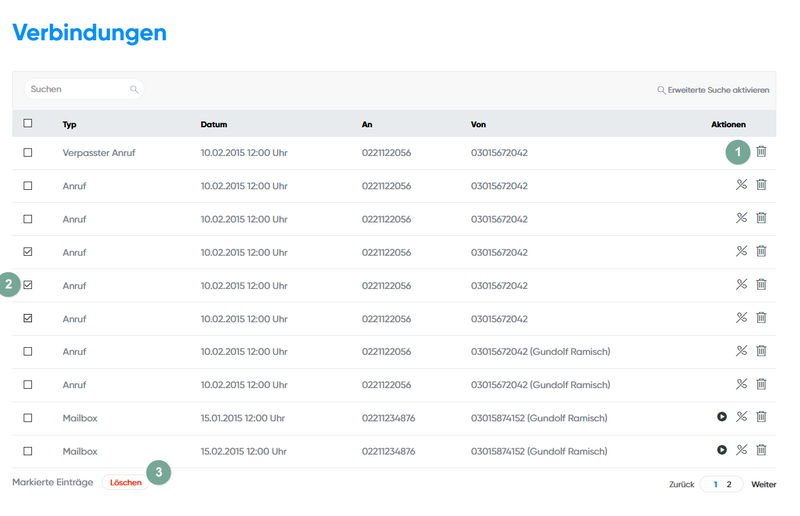Select the checkbox for 15.01.2015 Mailbox entry
800x516 pixels.
pos(28,418)
